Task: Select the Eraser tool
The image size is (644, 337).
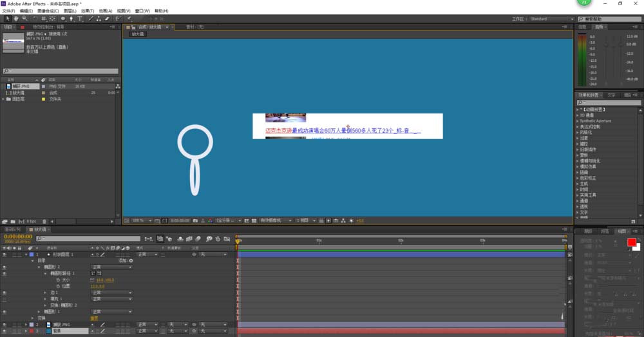Action: pos(107,19)
